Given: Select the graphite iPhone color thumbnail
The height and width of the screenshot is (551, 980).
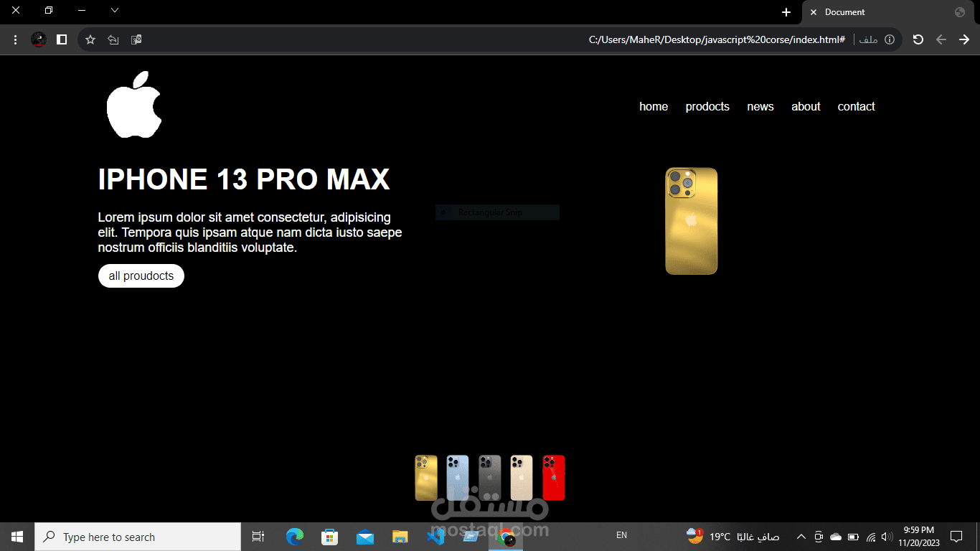Looking at the screenshot, I should pyautogui.click(x=490, y=478).
